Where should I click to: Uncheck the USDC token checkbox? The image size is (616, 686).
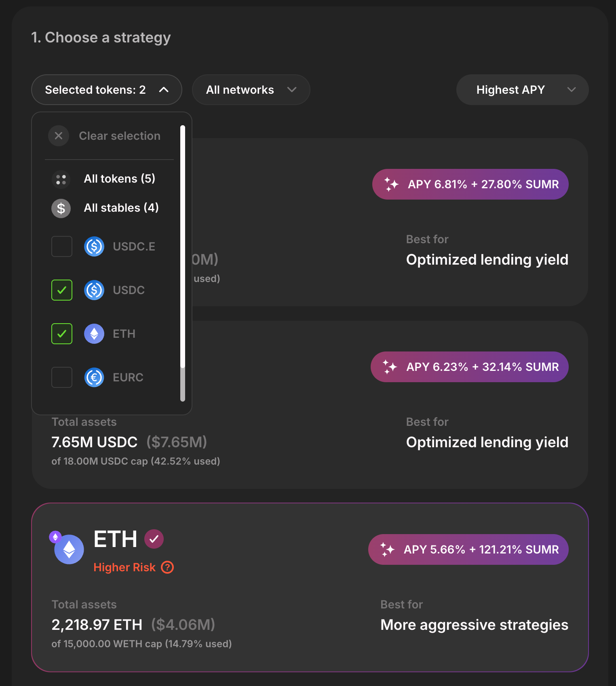[x=62, y=290]
